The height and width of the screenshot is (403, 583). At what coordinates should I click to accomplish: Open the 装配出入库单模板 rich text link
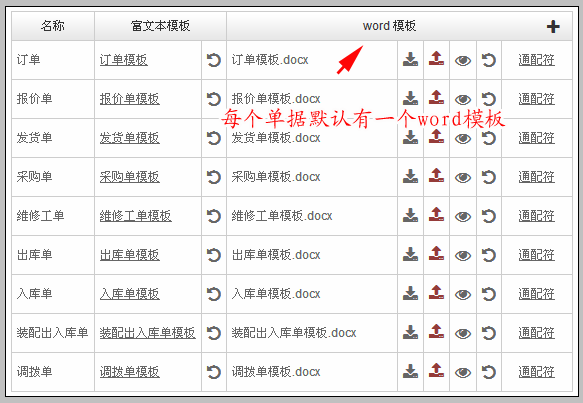(x=148, y=333)
